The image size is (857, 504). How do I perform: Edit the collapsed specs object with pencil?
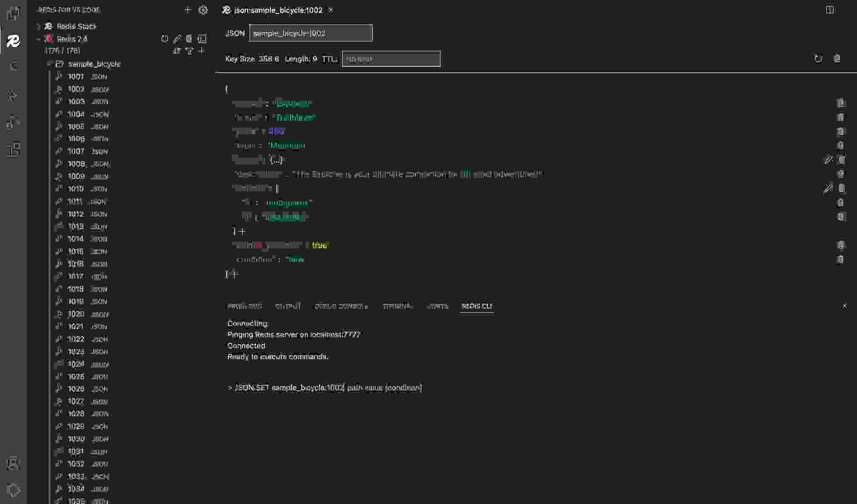[828, 160]
